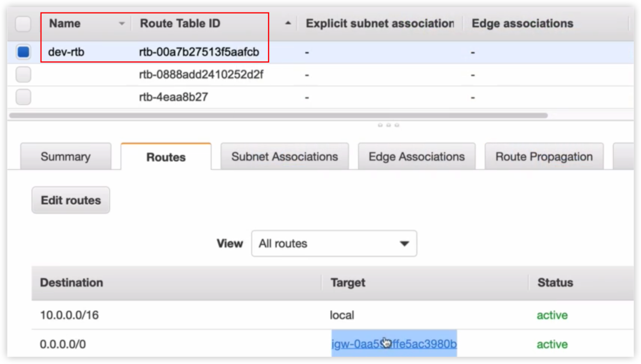Select the rtb-4eaa8b27 route table ID

click(x=173, y=97)
